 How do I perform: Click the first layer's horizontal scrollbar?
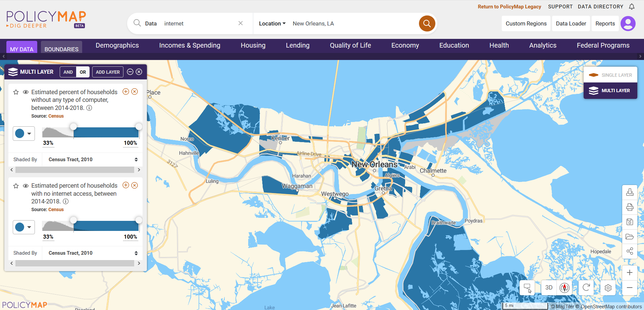tap(75, 170)
